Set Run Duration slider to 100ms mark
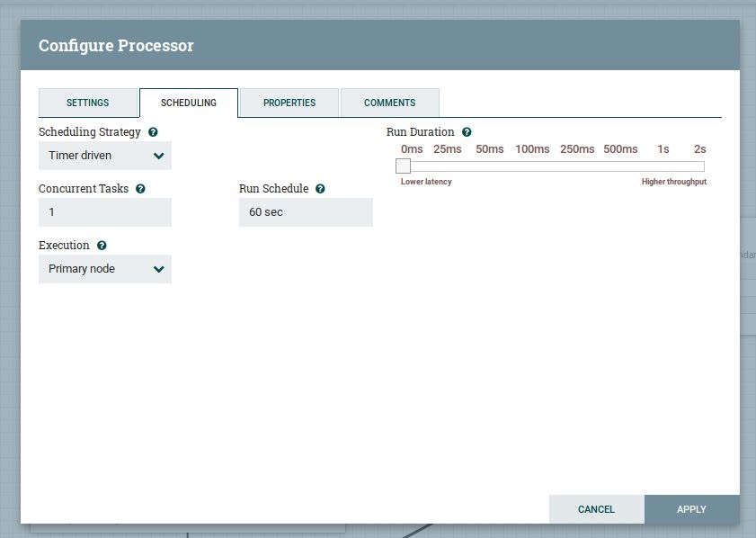The height and width of the screenshot is (538, 756). point(532,166)
